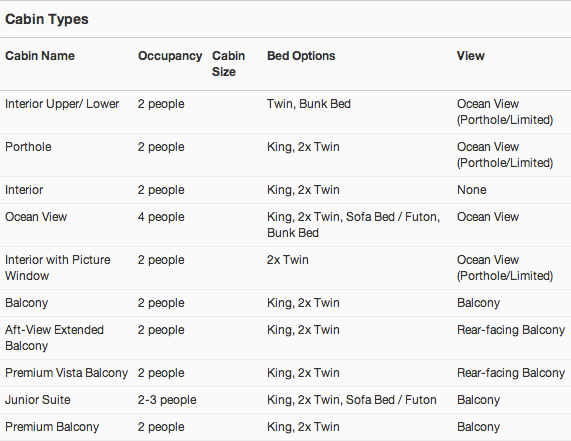Select the Aft-View Extended Balcony cabin
The width and height of the screenshot is (571, 441).
point(54,338)
